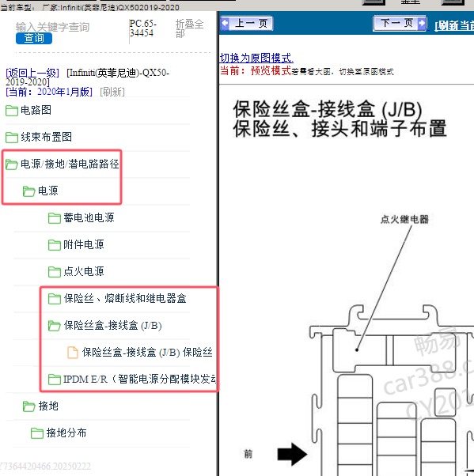Screen dimensions: 474x476
Task: Click document icon for 保险丝盒-接线盒 (J/B) 保险丝
Action: point(73,353)
